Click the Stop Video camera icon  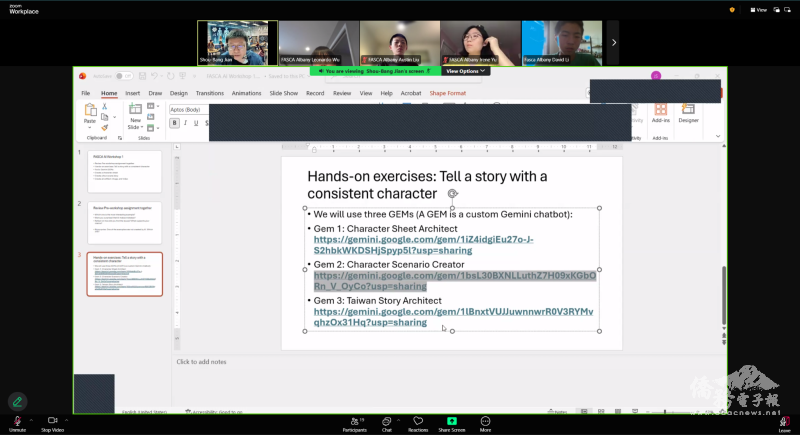(52, 420)
